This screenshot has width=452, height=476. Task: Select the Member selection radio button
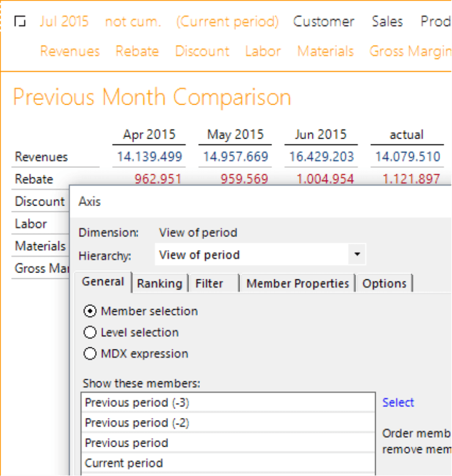91,311
